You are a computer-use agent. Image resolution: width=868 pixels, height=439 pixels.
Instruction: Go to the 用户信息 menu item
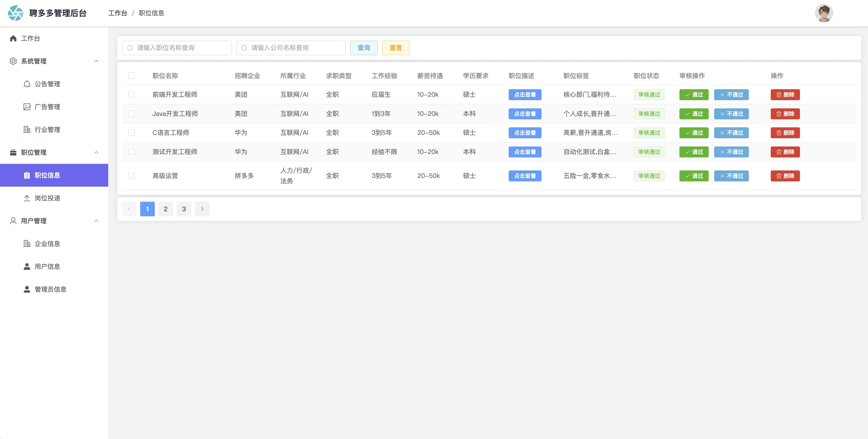pos(47,266)
